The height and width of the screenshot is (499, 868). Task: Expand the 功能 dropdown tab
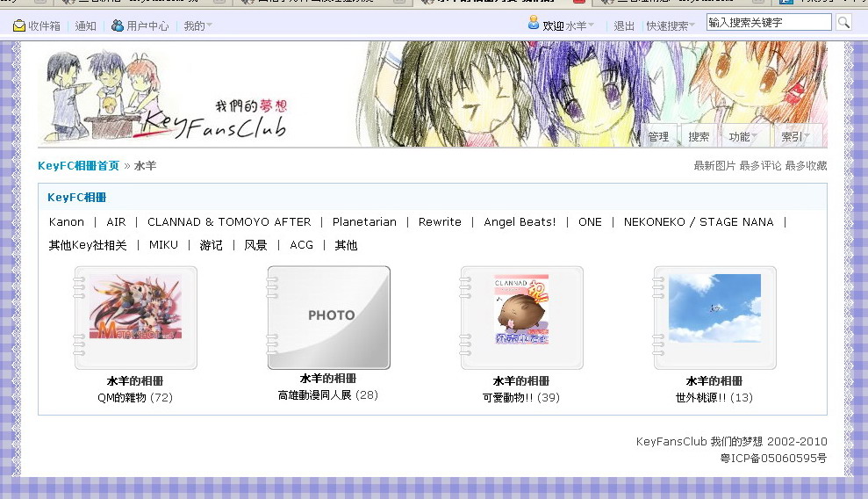click(x=742, y=136)
